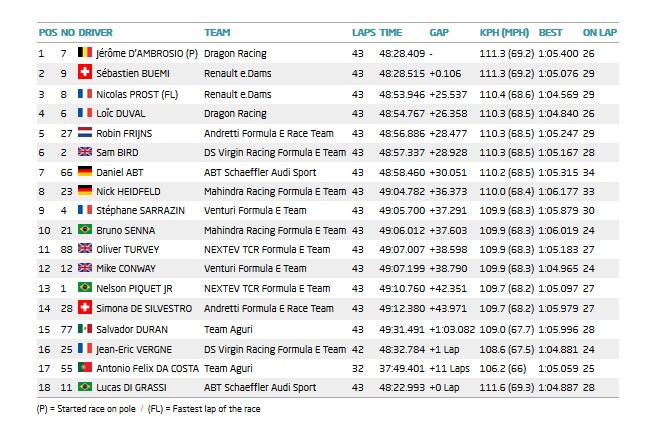This screenshot has height=438, width=657.
Task: Click Renault e.Dams team in BUEMI row
Action: 238,73
